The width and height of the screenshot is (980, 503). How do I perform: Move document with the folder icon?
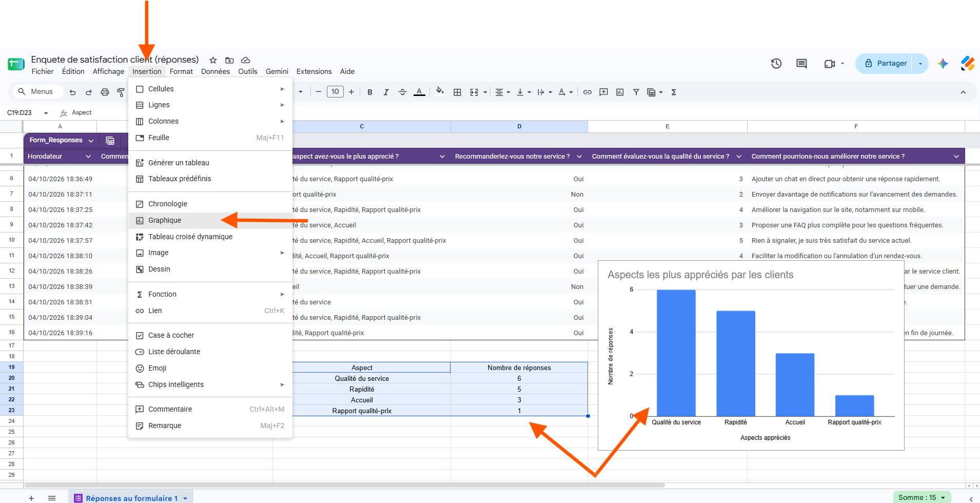(229, 60)
